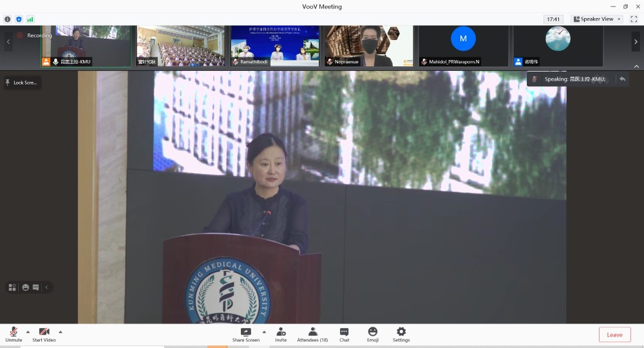Expand Share Screen options arrow

tap(264, 331)
